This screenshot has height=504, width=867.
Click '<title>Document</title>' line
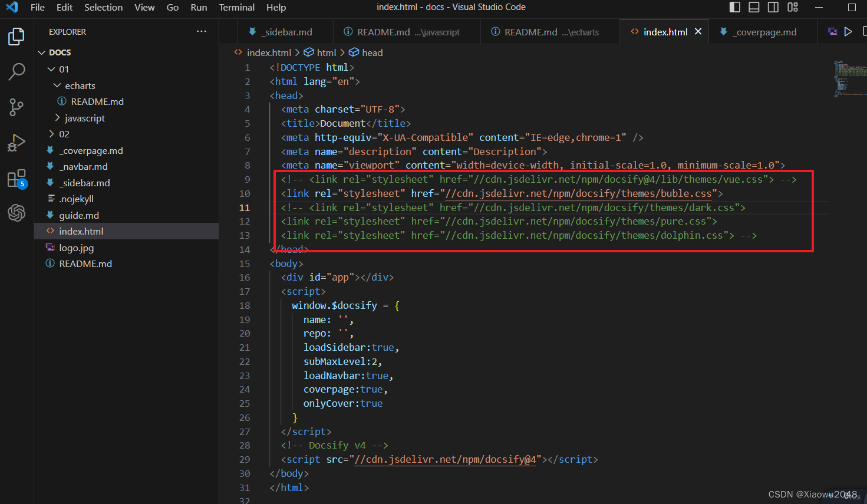[x=346, y=123]
